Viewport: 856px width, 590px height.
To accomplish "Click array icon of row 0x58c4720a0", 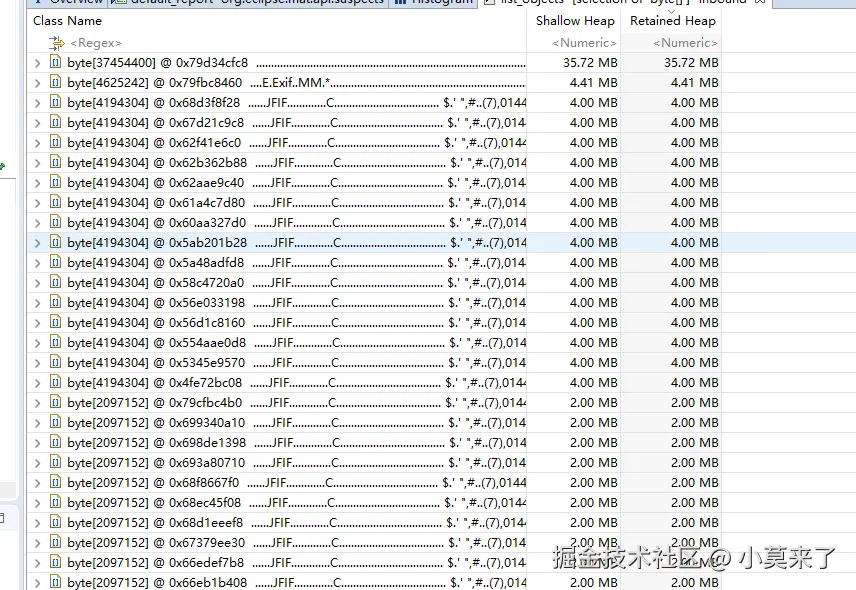I will tap(55, 282).
